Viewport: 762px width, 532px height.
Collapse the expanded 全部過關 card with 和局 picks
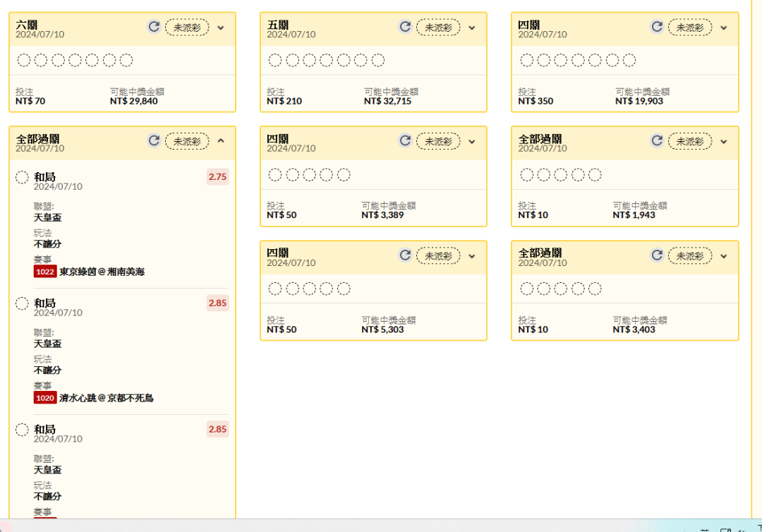click(221, 141)
